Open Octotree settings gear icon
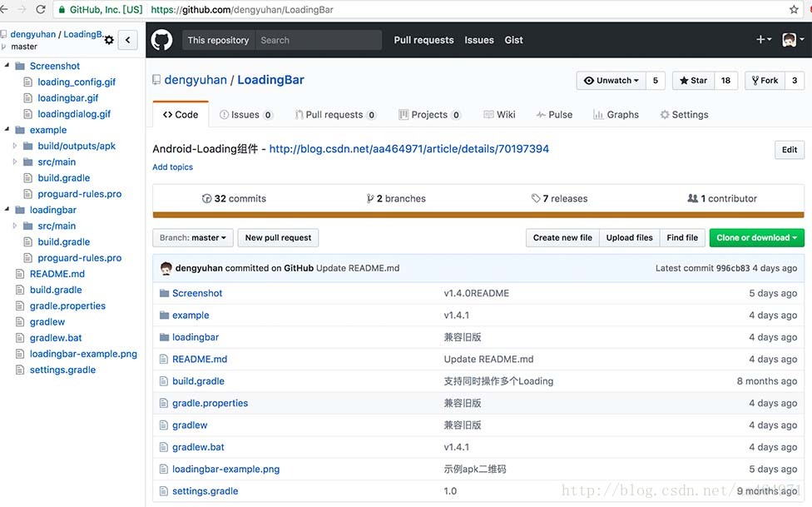The image size is (812, 507). point(109,40)
